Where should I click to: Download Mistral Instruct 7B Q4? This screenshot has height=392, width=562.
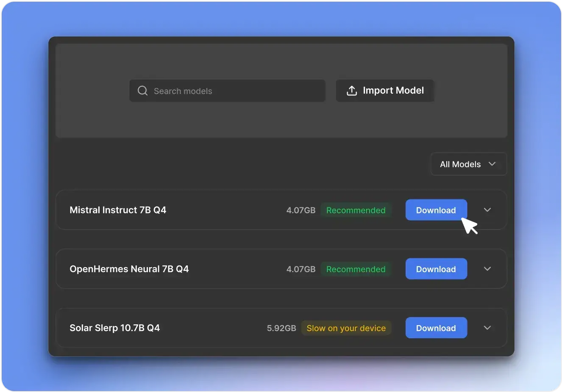pos(436,210)
